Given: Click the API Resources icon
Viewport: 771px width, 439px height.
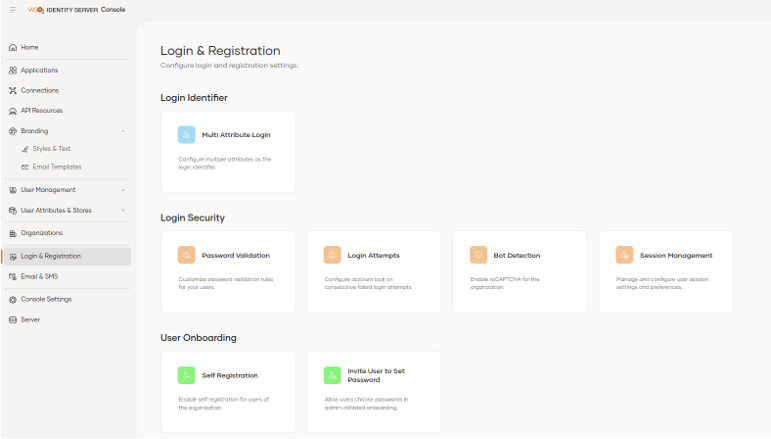Looking at the screenshot, I should (x=13, y=111).
